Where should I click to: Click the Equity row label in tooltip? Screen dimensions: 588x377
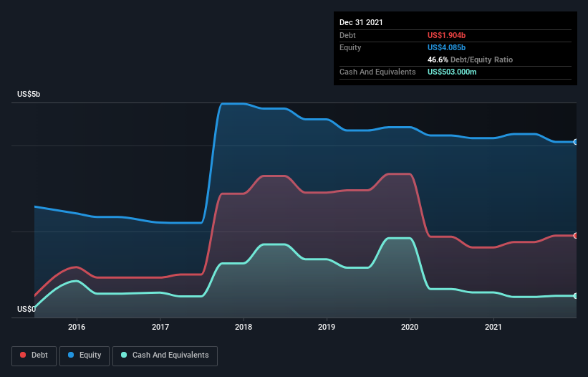pos(350,47)
